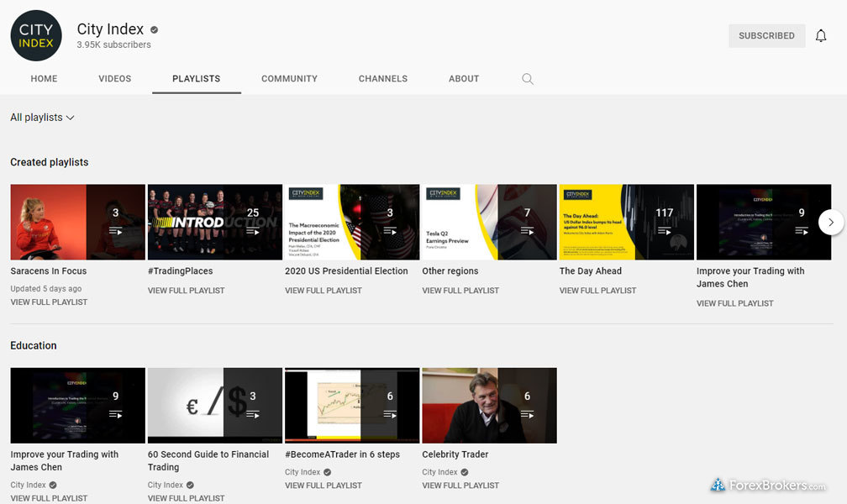Image resolution: width=847 pixels, height=504 pixels.
Task: View the About tab
Action: pyautogui.click(x=464, y=79)
